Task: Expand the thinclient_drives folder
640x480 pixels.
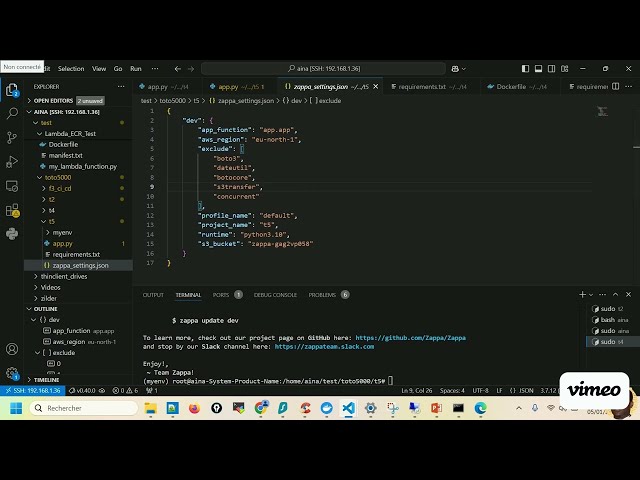Action: [x=36, y=276]
